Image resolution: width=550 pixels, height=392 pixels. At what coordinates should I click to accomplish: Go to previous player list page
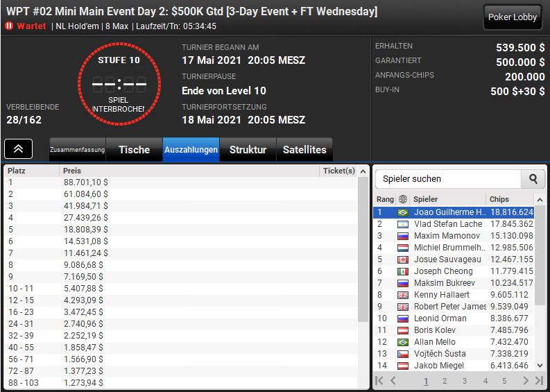tap(393, 381)
